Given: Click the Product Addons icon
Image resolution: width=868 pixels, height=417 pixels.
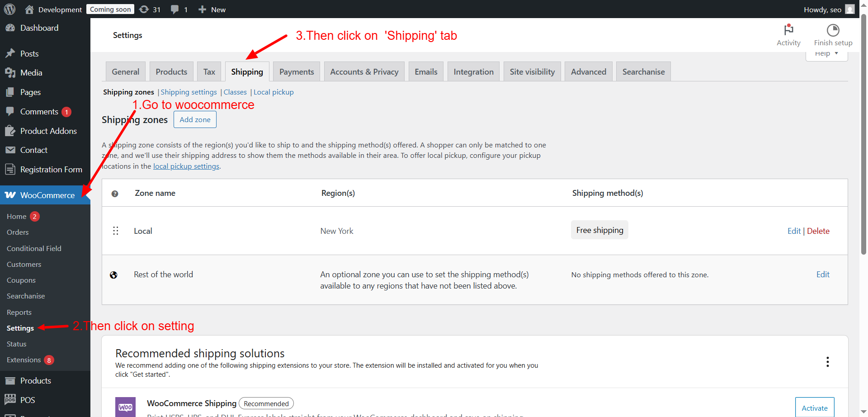Looking at the screenshot, I should tap(10, 131).
